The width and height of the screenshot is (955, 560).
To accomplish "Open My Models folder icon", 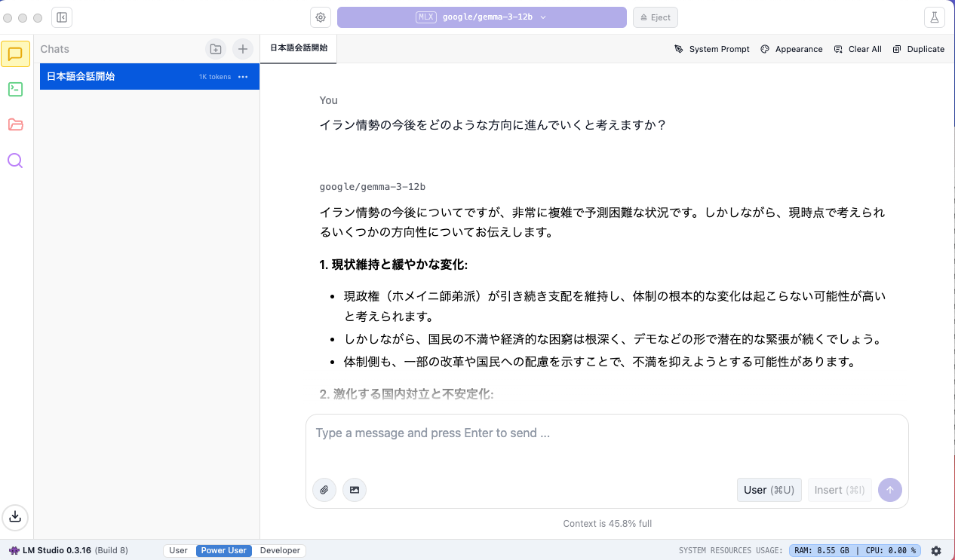I will [16, 124].
